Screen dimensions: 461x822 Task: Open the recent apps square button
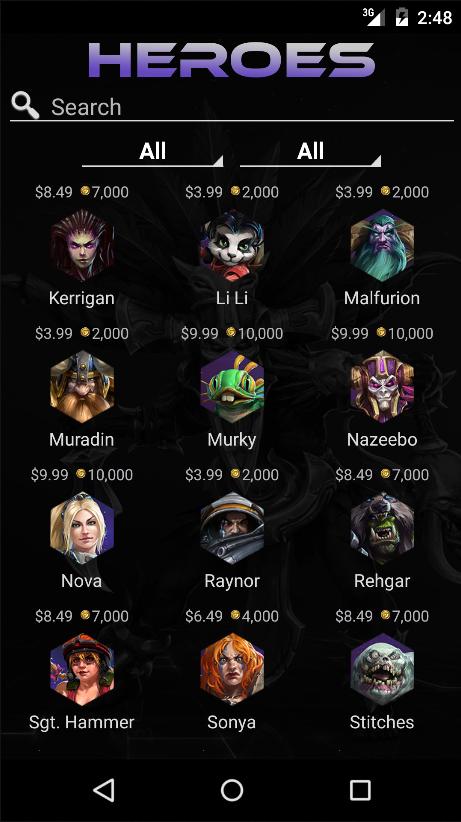[360, 790]
